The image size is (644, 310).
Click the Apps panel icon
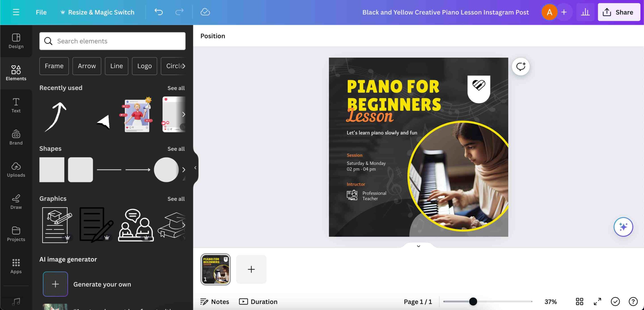(16, 263)
